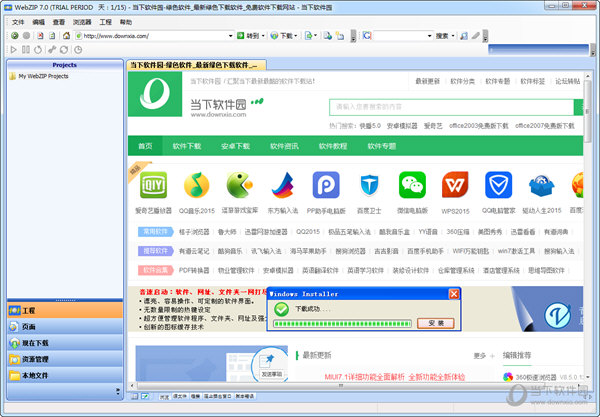The width and height of the screenshot is (600, 417).
Task: Click the 安卓下载 nav link on webpage
Action: tap(235, 146)
